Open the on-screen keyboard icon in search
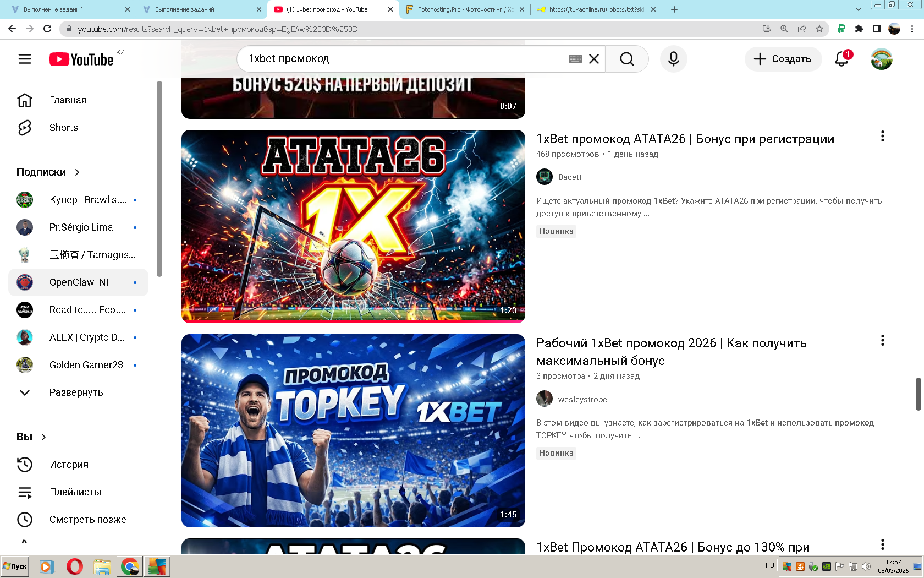 pyautogui.click(x=575, y=59)
